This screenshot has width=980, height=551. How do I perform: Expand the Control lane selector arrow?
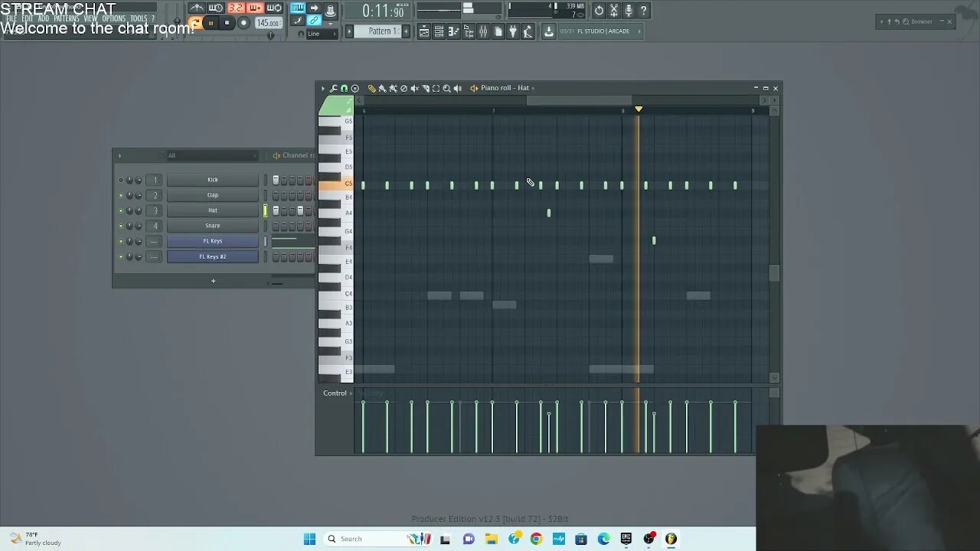pos(351,393)
